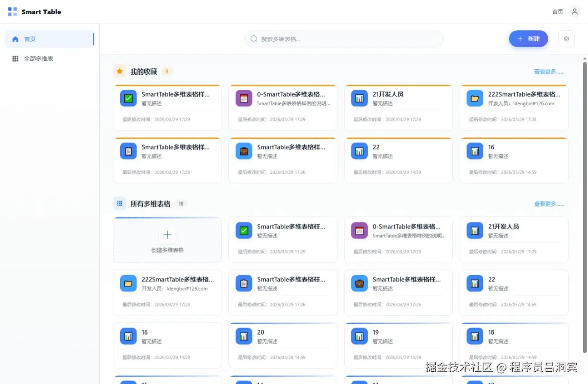
Task: Click the 最后修改时间 line on the table 20 card
Action: pos(272,357)
